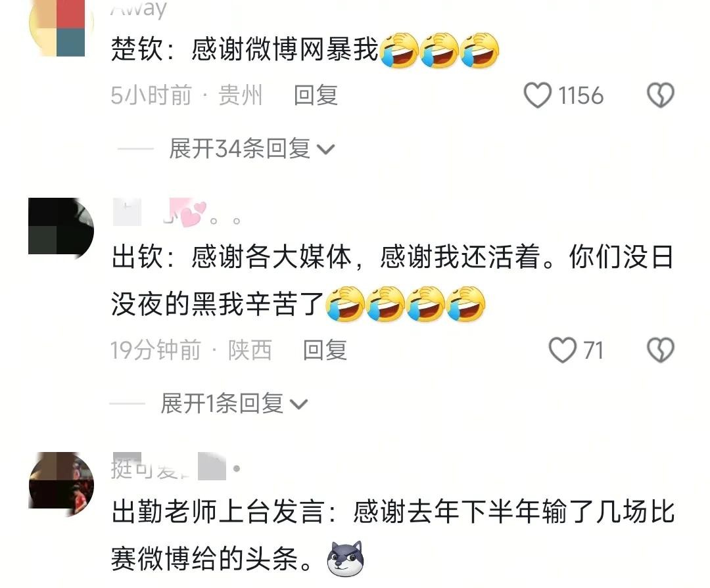
Task: Expand the 34 replies thread
Action: pos(252,148)
